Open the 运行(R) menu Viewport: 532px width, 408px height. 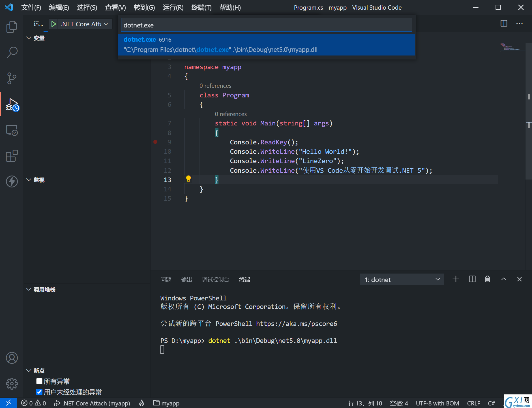(173, 7)
